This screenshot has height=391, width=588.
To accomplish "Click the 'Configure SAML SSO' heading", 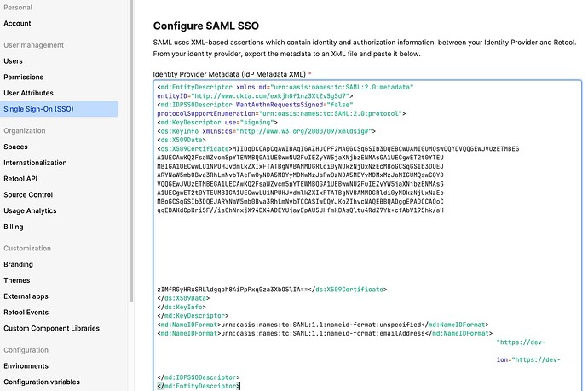I will click(206, 26).
